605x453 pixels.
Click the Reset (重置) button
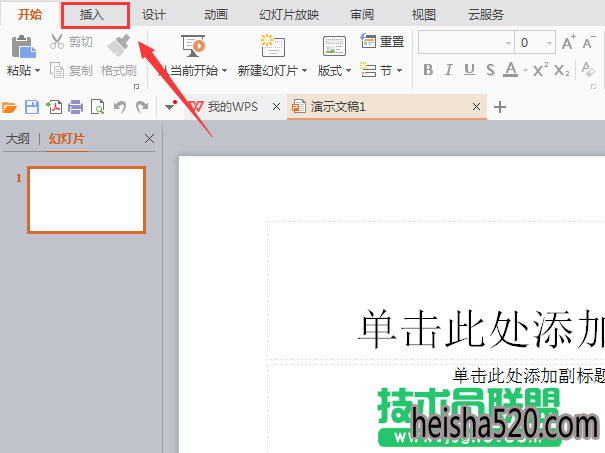pos(382,41)
